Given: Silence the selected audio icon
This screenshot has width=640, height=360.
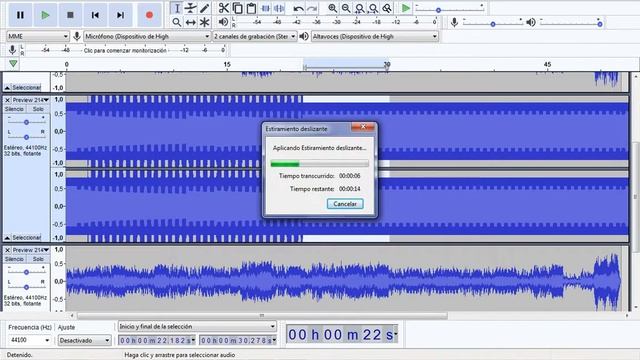Looking at the screenshot, I should click(x=279, y=8).
